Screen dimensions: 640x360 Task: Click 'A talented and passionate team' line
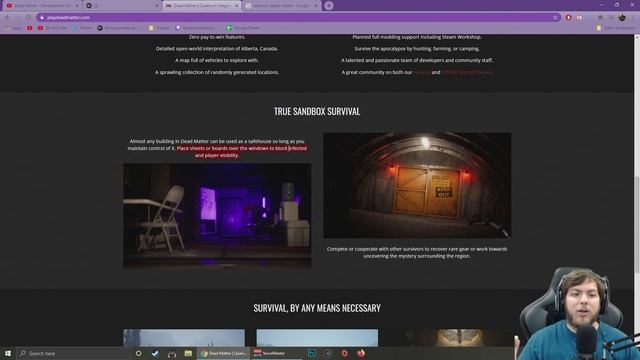coord(417,60)
